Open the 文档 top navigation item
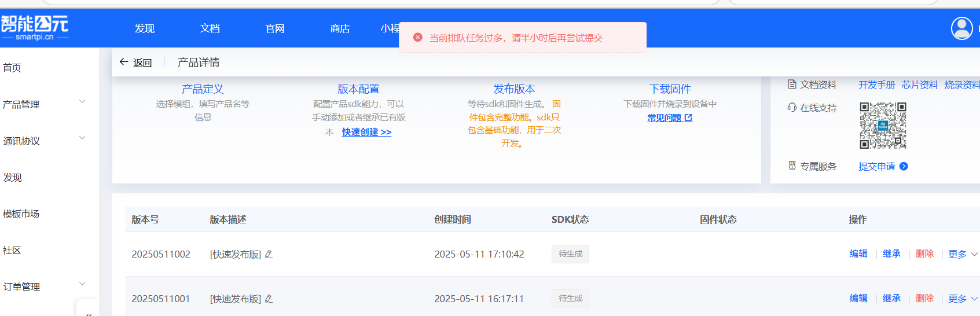Image resolution: width=980 pixels, height=316 pixels. pos(210,28)
